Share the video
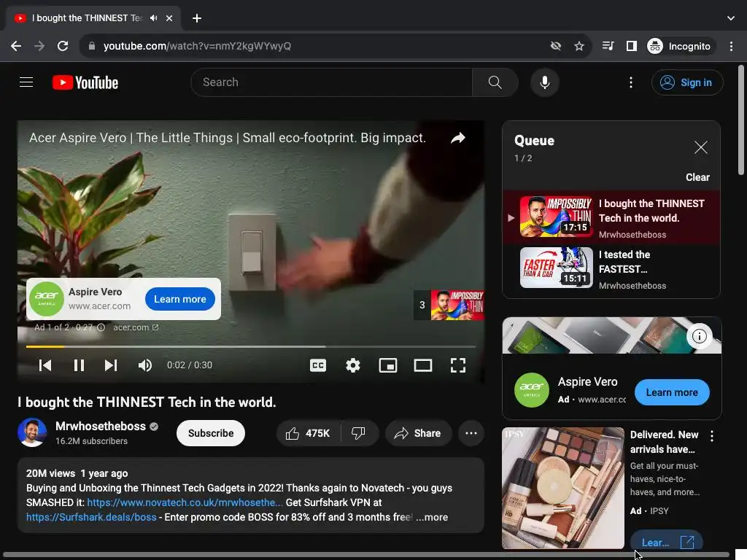Viewport: 747px width, 560px height. pos(418,433)
